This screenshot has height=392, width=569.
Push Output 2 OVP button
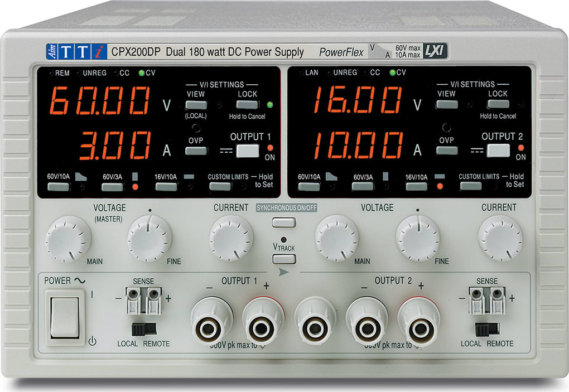pyautogui.click(x=447, y=150)
